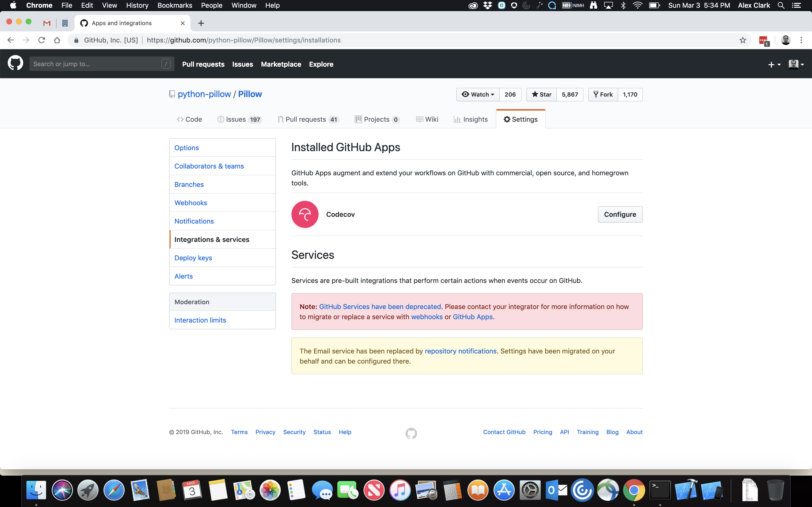
Task: Open Spotlight search from the menu bar
Action: click(781, 5)
